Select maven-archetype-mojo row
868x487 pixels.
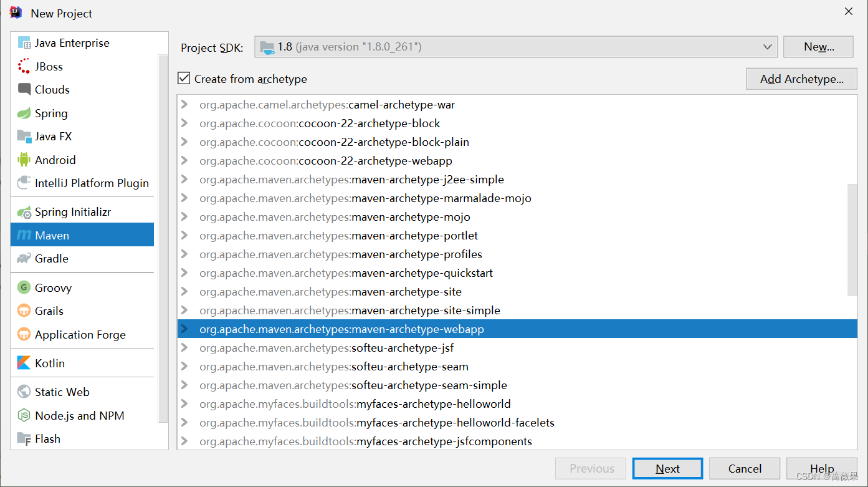coord(517,217)
